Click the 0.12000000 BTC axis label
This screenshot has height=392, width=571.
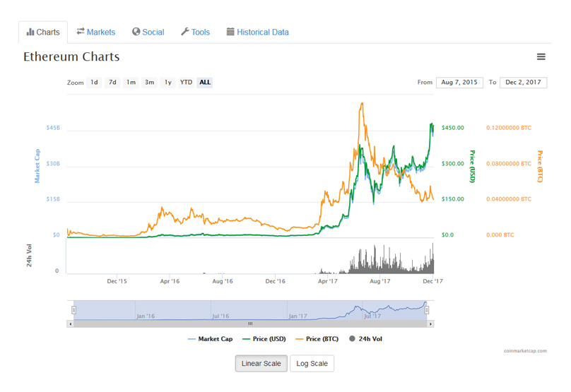pyautogui.click(x=509, y=128)
